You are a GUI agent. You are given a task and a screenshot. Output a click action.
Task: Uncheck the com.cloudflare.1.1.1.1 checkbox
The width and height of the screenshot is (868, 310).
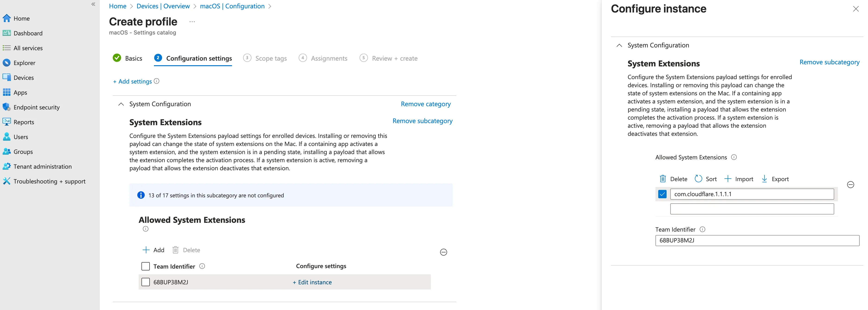662,194
